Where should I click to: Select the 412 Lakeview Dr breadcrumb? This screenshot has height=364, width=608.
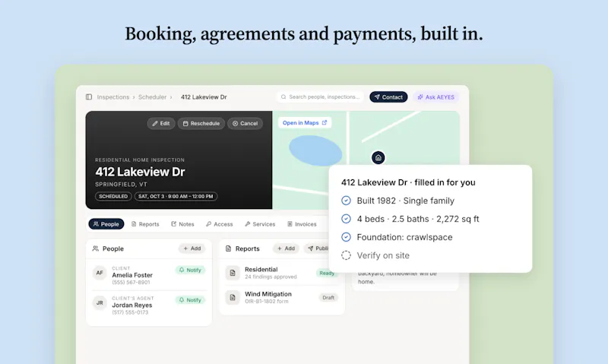tap(204, 97)
